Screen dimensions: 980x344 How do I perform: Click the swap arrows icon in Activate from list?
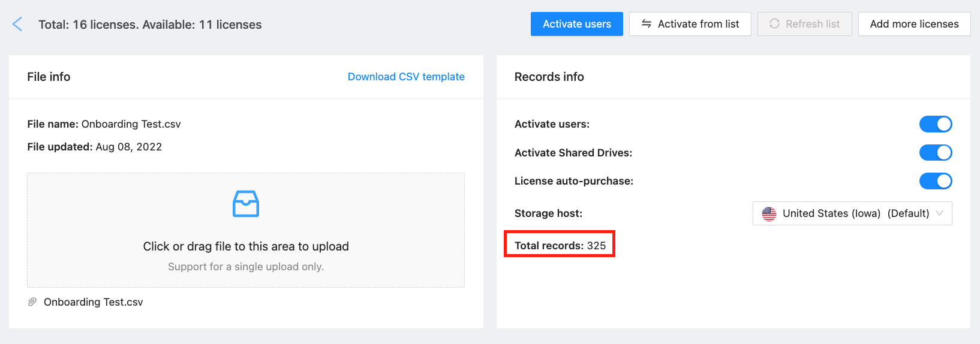(x=646, y=24)
